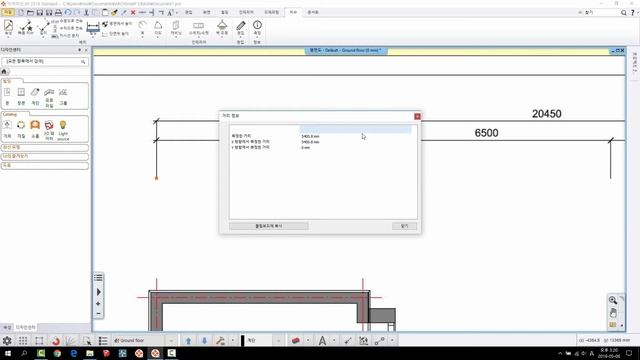Open the File menu button at the top left
The height and width of the screenshot is (360, 640).
[x=8, y=13]
